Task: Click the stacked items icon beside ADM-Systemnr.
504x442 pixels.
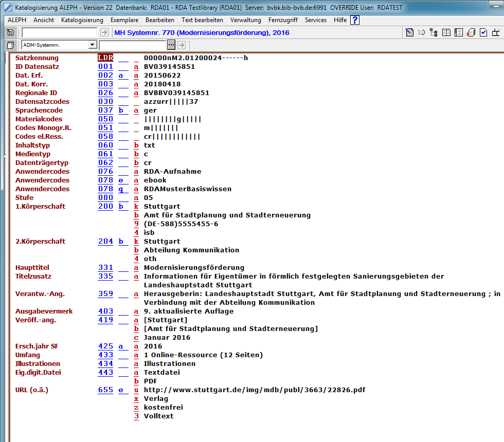Action: 10,45
